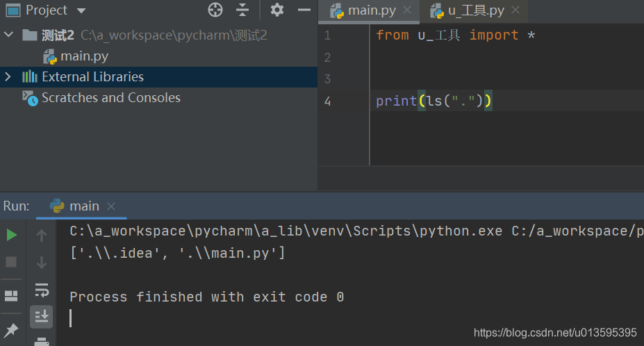644x346 pixels.
Task: Collapse all project tree nodes
Action: click(242, 10)
